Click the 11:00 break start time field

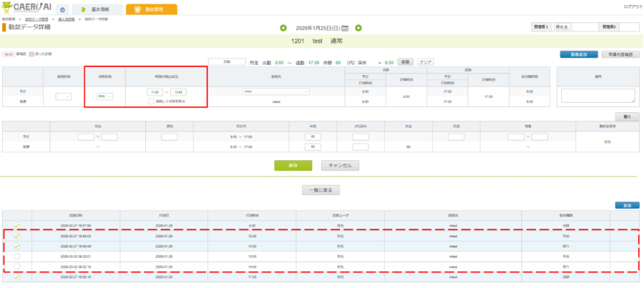coord(154,92)
